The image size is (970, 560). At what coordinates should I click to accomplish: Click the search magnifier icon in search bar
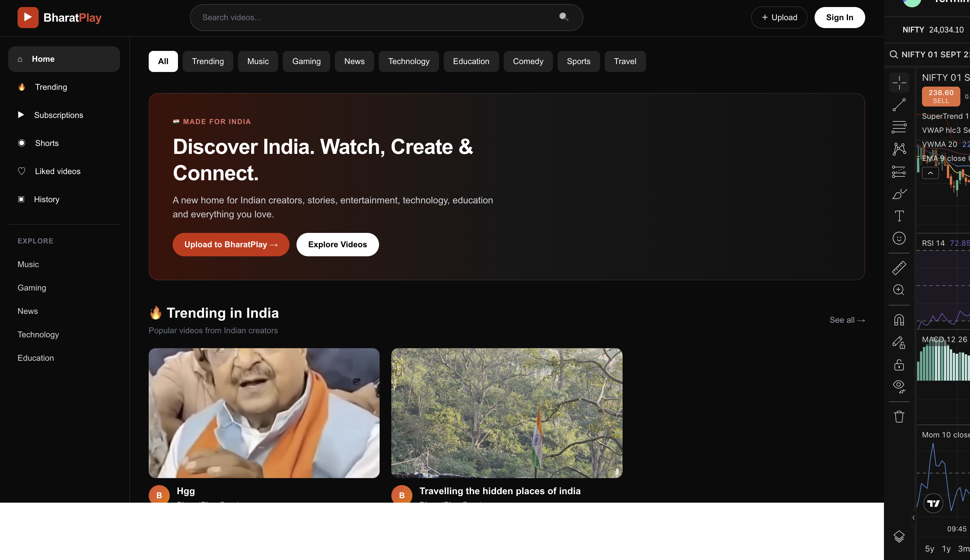point(564,17)
